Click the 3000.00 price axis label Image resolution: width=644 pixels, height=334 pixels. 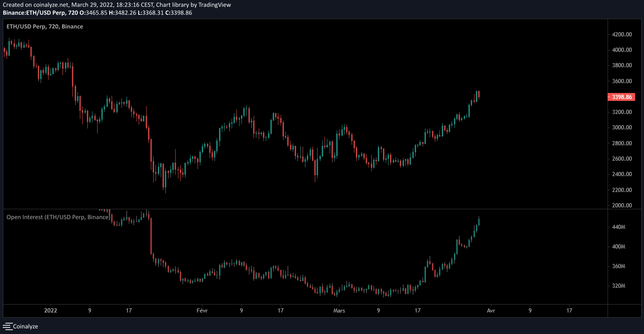(x=622, y=128)
